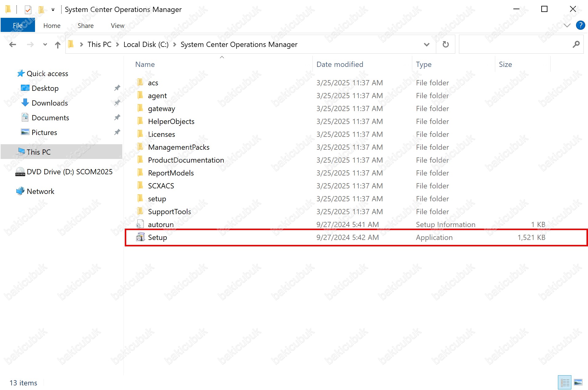
Task: Click This PC in the address bar
Action: [x=100, y=44]
